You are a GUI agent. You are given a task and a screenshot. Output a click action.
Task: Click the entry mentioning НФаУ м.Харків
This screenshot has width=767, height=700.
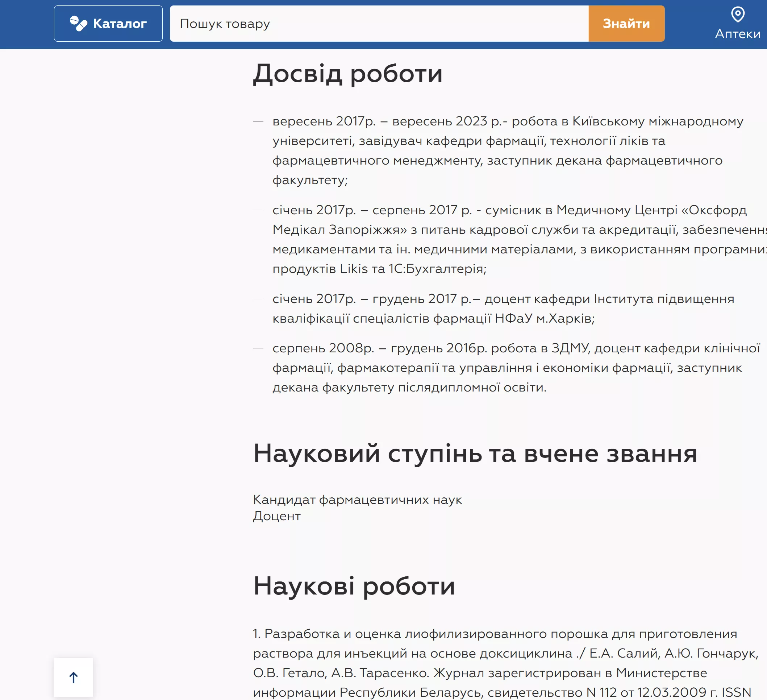503,308
